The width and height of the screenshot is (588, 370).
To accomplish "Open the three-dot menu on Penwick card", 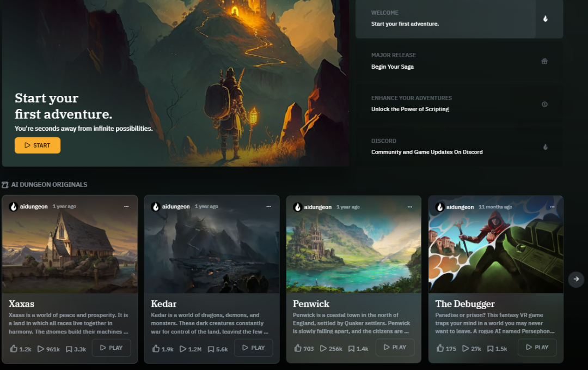I will point(410,207).
